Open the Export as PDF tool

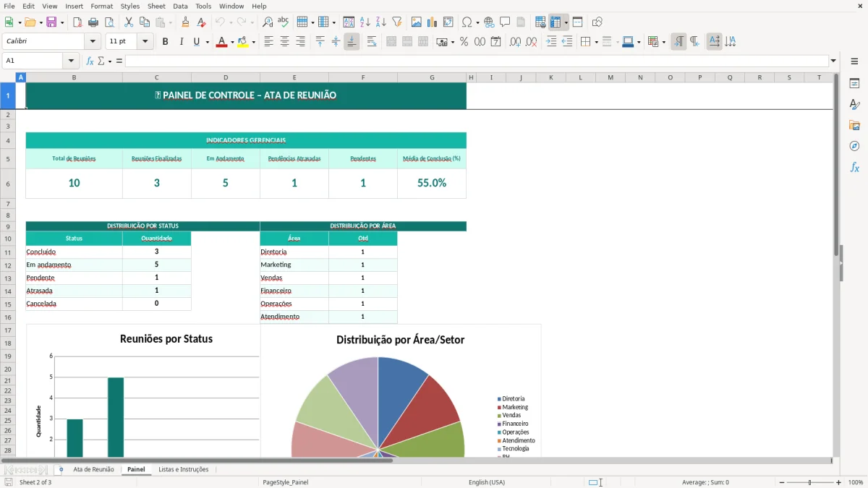[x=77, y=22]
